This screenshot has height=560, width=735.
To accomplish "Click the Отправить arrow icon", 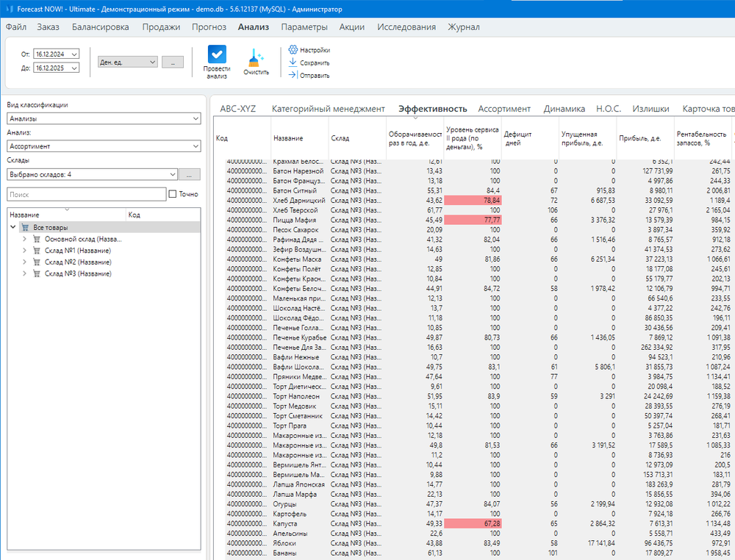I will tap(293, 75).
